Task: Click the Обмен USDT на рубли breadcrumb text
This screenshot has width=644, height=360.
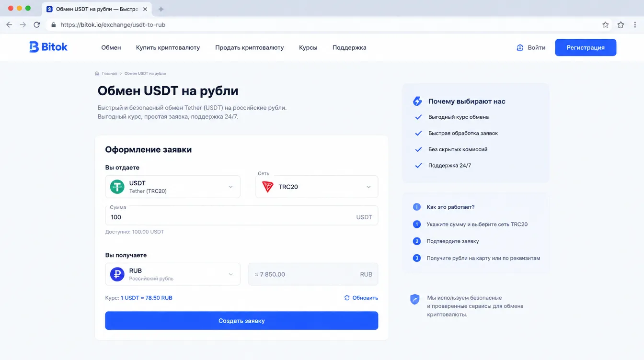Action: click(145, 74)
